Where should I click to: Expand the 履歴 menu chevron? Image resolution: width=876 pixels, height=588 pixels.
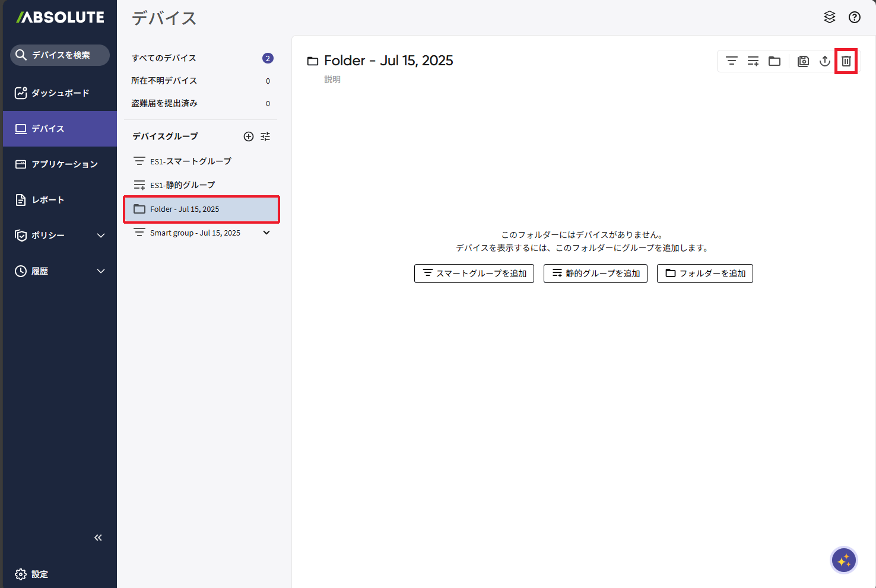click(x=101, y=271)
